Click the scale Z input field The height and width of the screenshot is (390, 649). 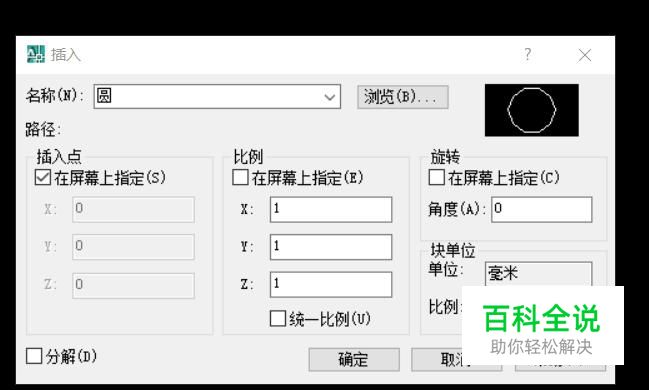[331, 284]
